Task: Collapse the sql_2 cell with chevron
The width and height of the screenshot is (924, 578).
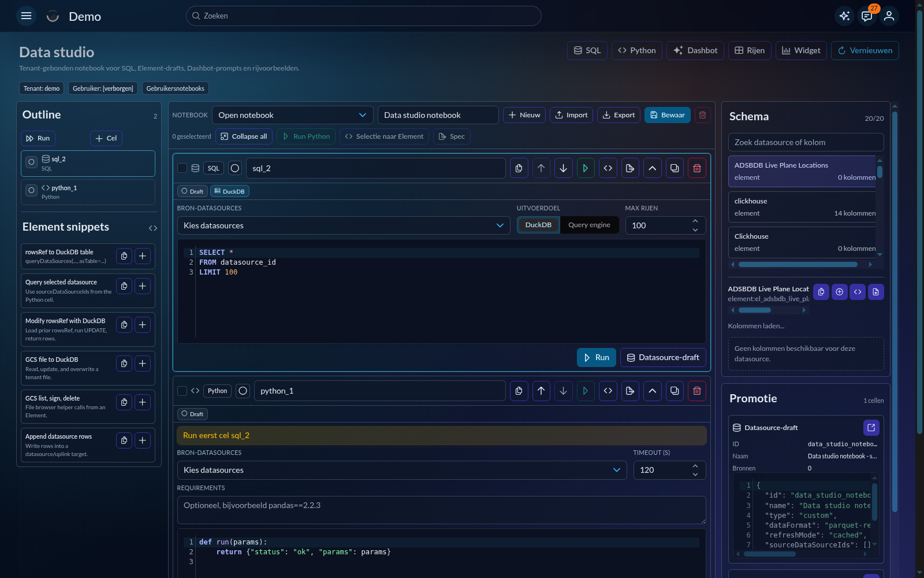Action: click(653, 168)
